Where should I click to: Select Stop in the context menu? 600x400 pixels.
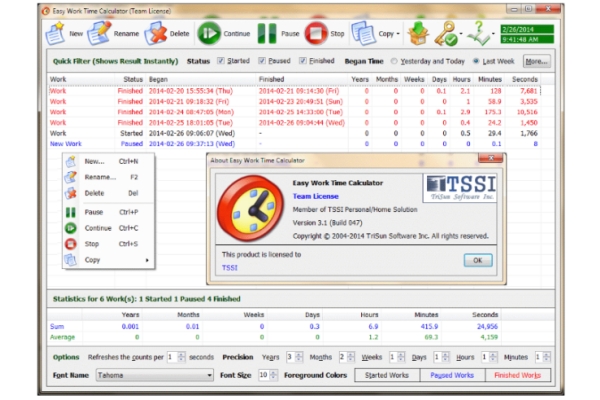pos(94,243)
